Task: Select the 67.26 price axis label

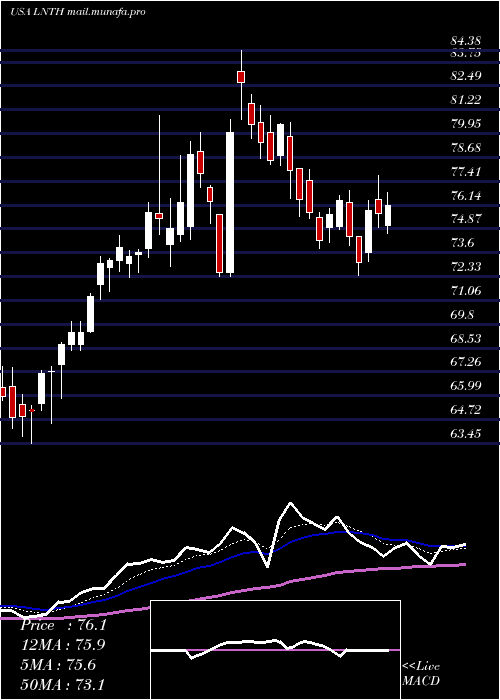Action: tap(466, 362)
